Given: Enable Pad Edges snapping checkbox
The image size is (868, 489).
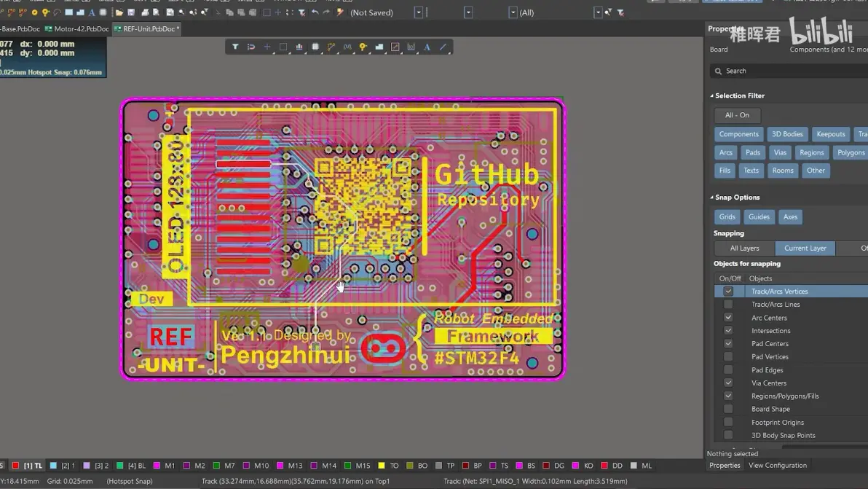Looking at the screenshot, I should (x=728, y=370).
